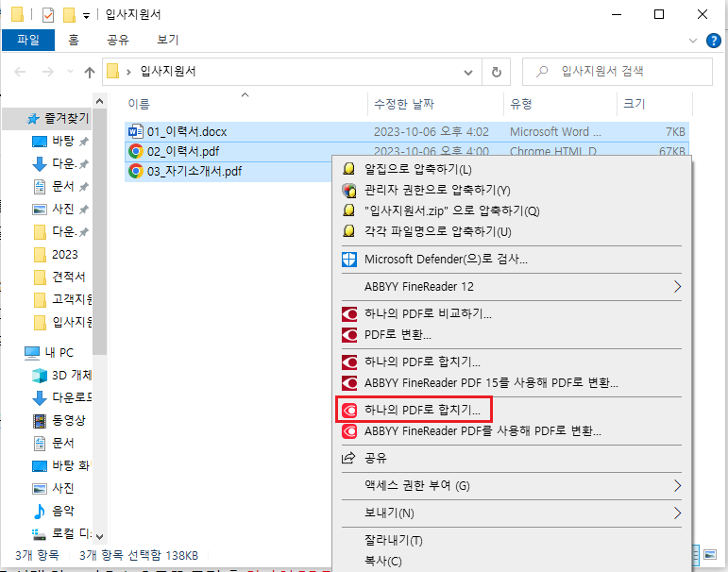The image size is (728, 572).
Task: Click the FineReader icon beside 하나의 PDF로 비교하기
Action: click(349, 314)
